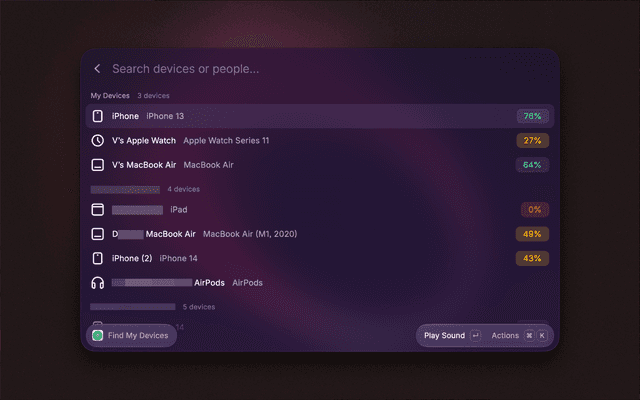Click the 3 devices count label
Viewport: 640px width, 400px height.
(x=153, y=96)
